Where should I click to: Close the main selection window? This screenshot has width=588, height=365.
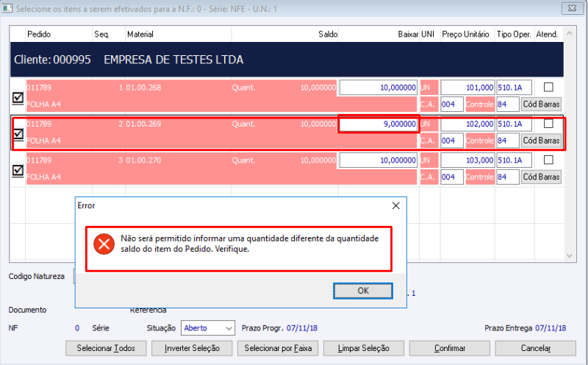572,8
